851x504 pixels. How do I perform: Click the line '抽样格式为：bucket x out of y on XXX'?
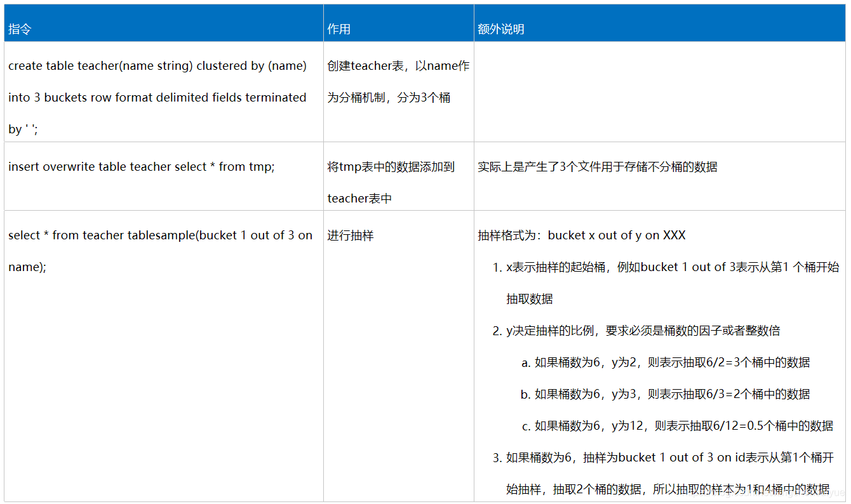click(x=582, y=235)
